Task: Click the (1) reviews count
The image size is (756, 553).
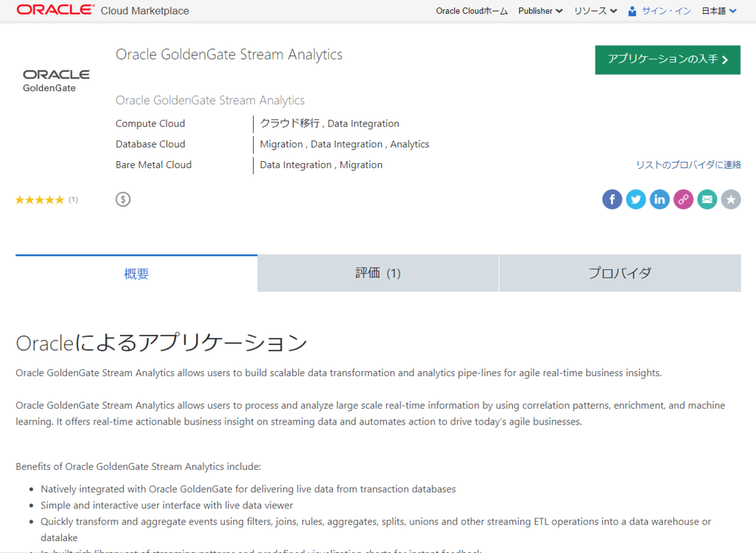Action: [73, 199]
